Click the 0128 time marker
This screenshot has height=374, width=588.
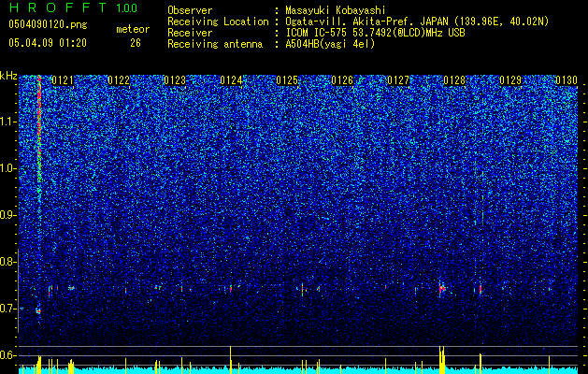[454, 80]
